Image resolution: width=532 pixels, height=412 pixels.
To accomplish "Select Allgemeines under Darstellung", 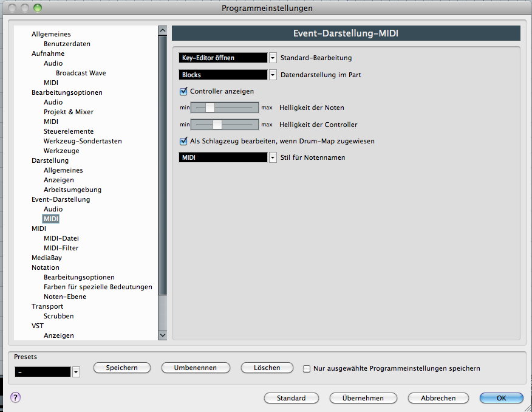I will (x=63, y=170).
